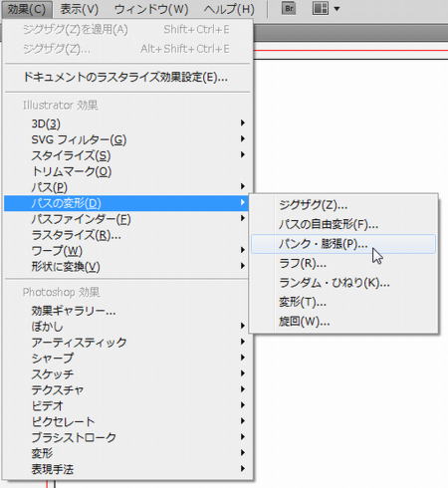Screen dimensions: 448x488
Task: Choose パスの自由変形(F)...
Action: pos(343,225)
